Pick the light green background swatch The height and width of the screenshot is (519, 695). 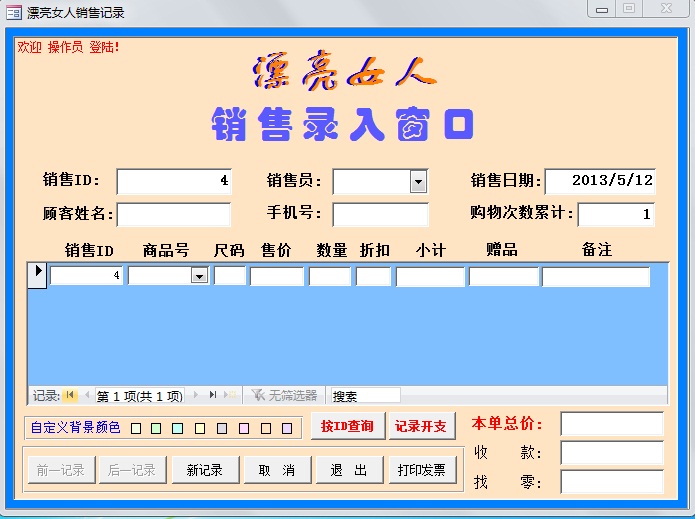click(x=156, y=428)
